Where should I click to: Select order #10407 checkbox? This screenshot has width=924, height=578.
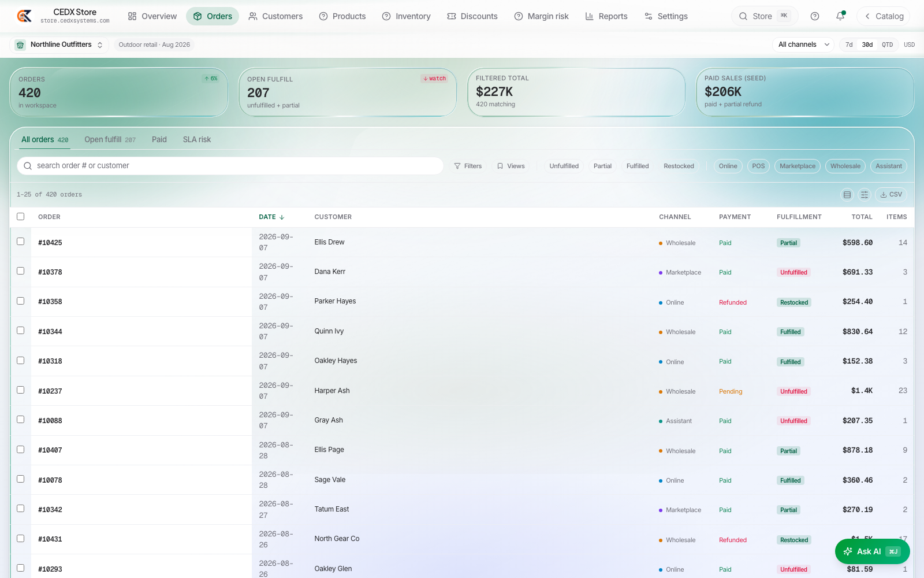tap(21, 450)
